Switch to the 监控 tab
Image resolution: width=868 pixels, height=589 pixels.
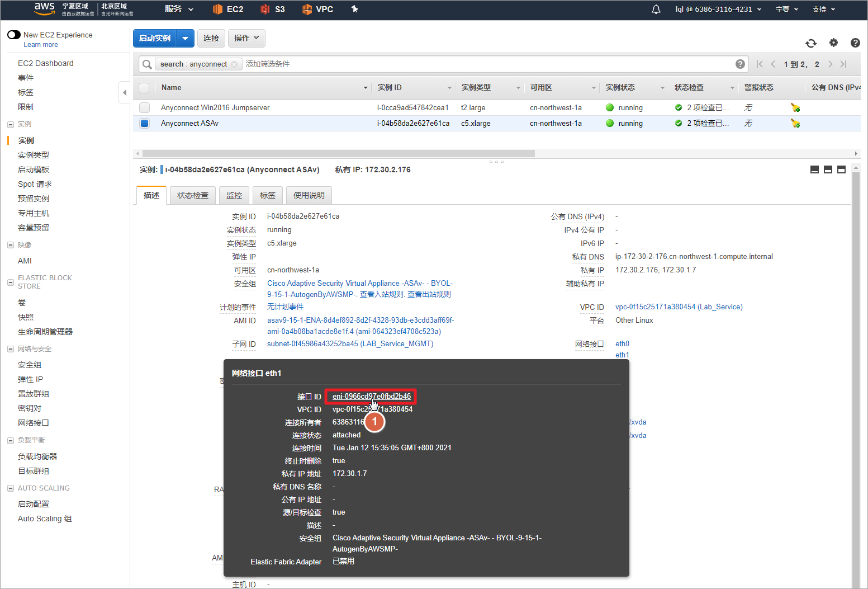pyautogui.click(x=234, y=195)
